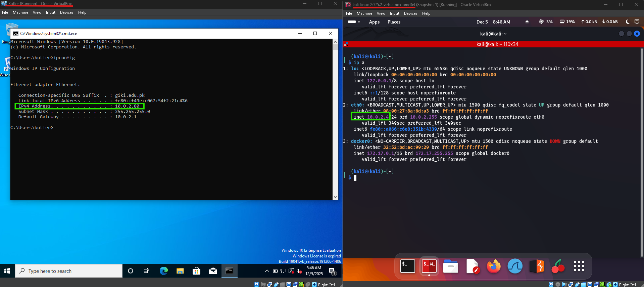This screenshot has width=644, height=287.
Task: Open File menu in Kali VirtualBox window
Action: [x=349, y=13]
